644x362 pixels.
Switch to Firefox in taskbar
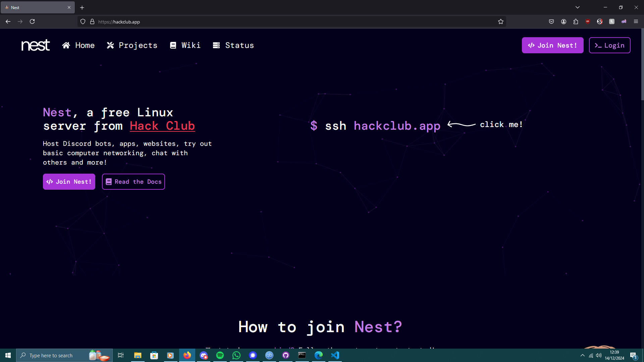[187, 355]
